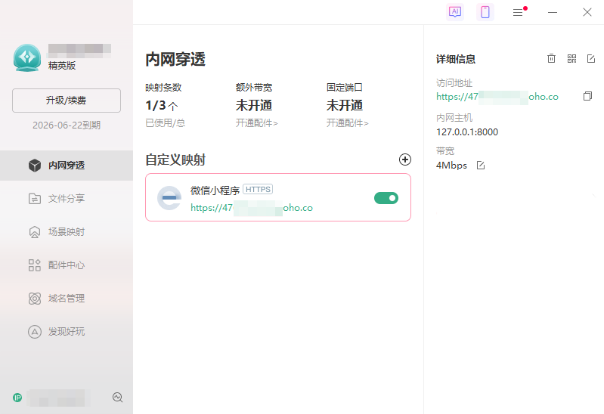Click the 4Mbps bandwidth value

pyautogui.click(x=451, y=166)
